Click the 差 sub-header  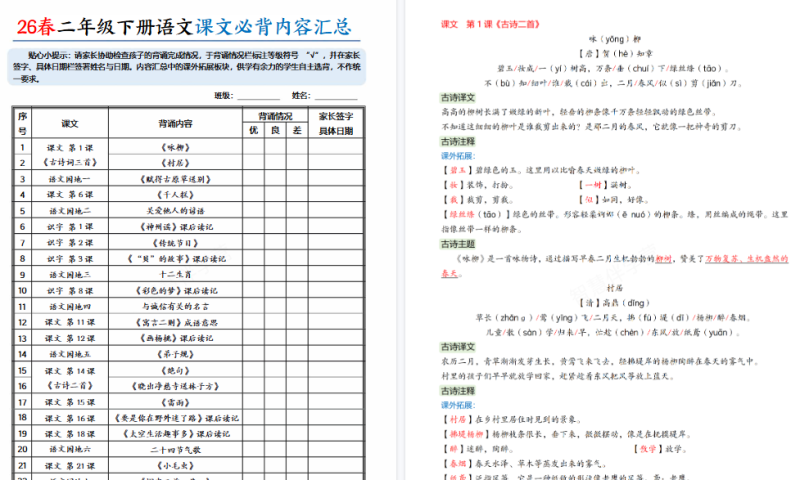[297, 131]
